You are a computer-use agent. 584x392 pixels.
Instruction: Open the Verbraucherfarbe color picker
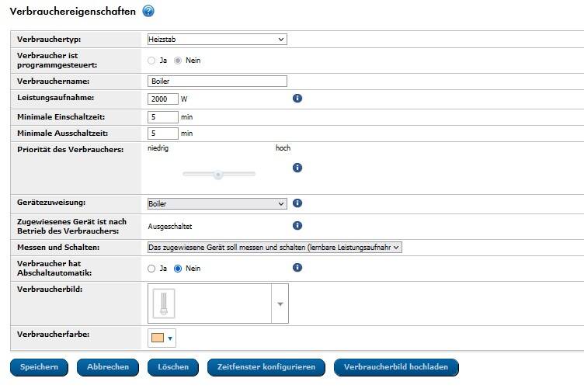click(162, 338)
